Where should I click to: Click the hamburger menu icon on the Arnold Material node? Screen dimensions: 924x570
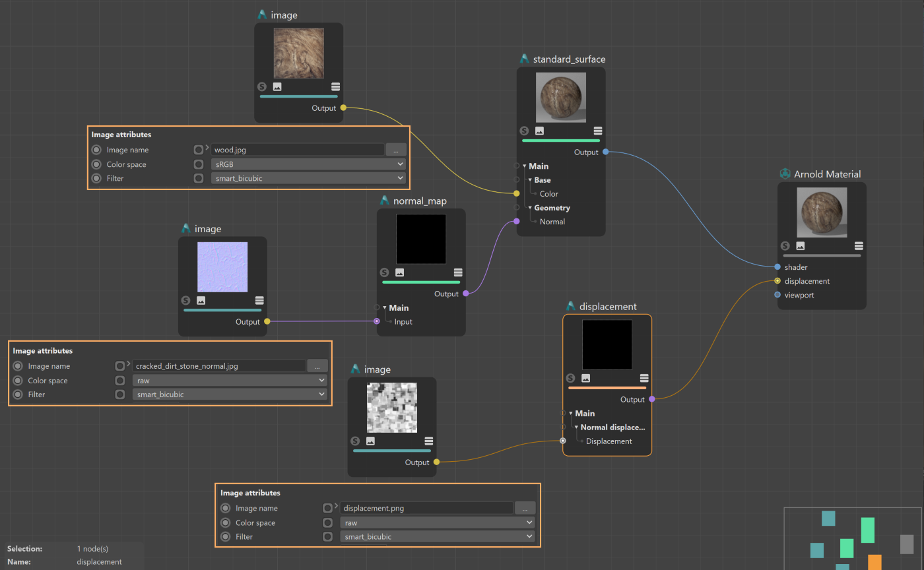pos(859,245)
